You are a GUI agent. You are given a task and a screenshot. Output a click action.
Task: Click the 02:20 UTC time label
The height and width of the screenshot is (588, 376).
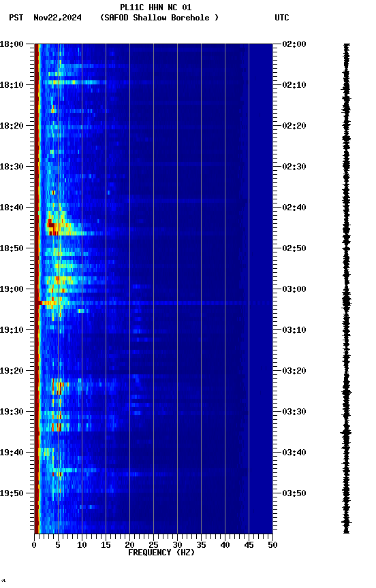coord(294,126)
